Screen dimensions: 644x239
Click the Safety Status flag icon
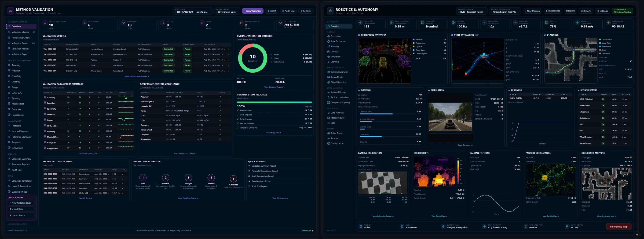[567, 226]
